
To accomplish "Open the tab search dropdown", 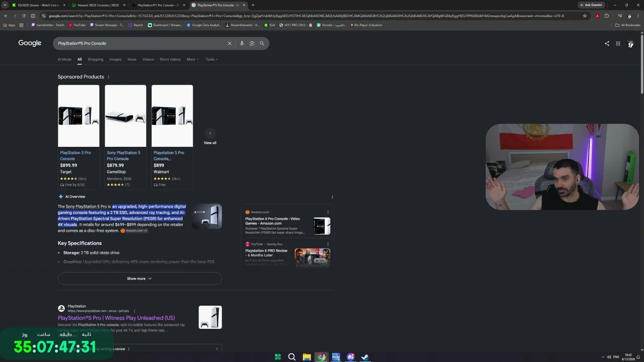I will [x=5, y=5].
